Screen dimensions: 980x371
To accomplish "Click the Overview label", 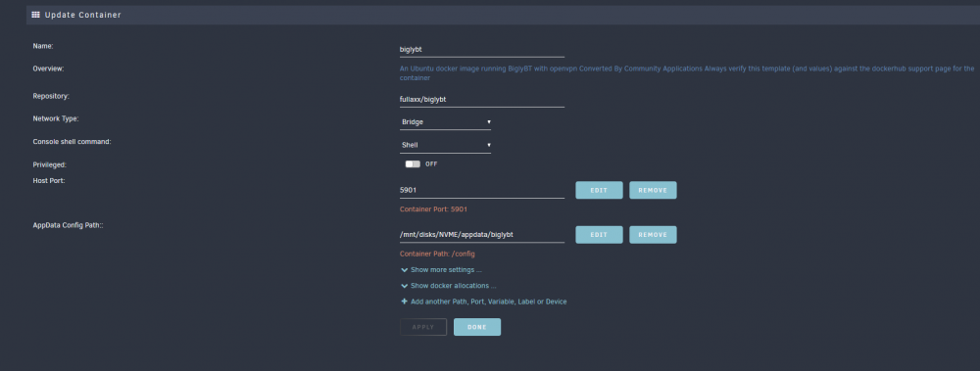I will (48, 69).
